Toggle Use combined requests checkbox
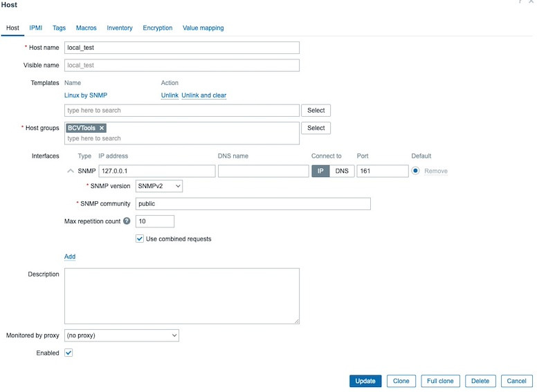The height and width of the screenshot is (392, 537). [140, 239]
